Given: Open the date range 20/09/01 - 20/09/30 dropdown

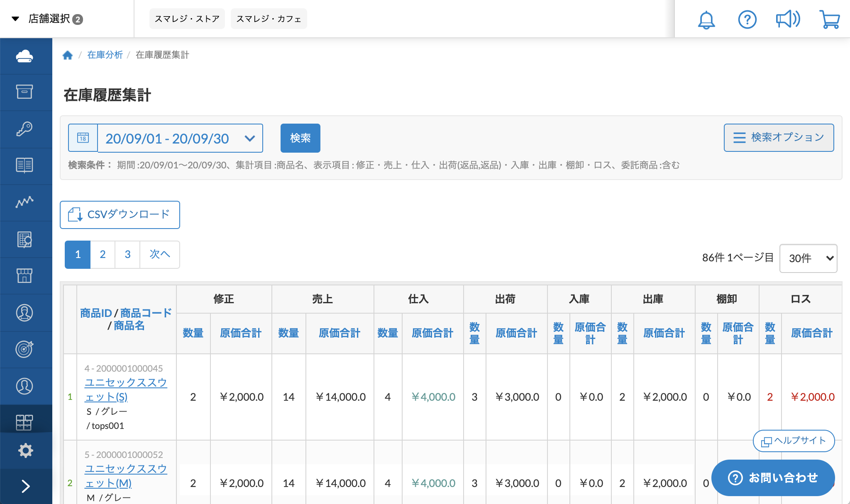Looking at the screenshot, I should [x=180, y=138].
